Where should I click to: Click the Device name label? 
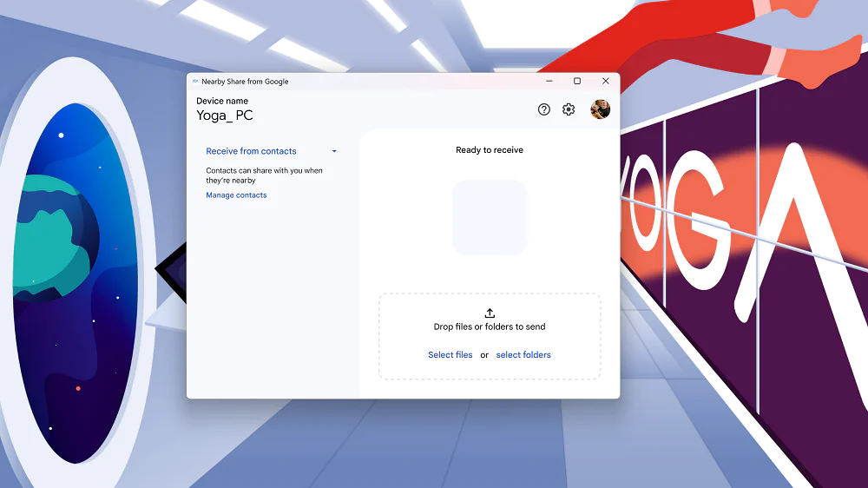[222, 101]
